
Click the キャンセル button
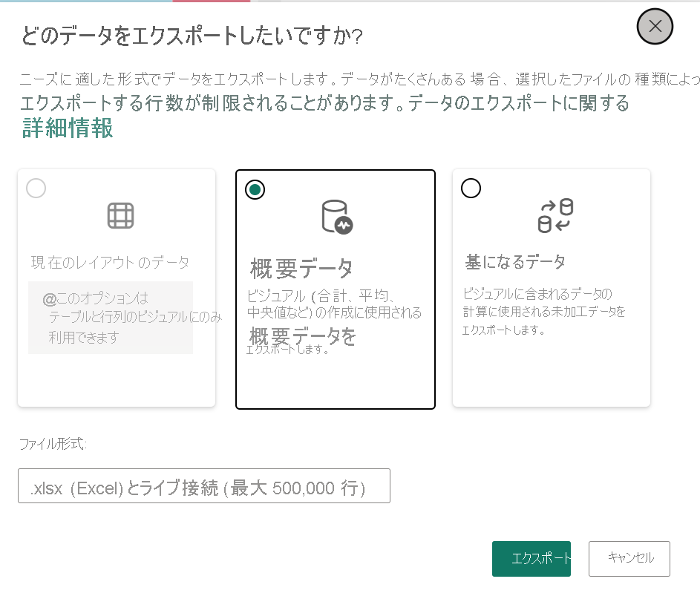pyautogui.click(x=629, y=558)
